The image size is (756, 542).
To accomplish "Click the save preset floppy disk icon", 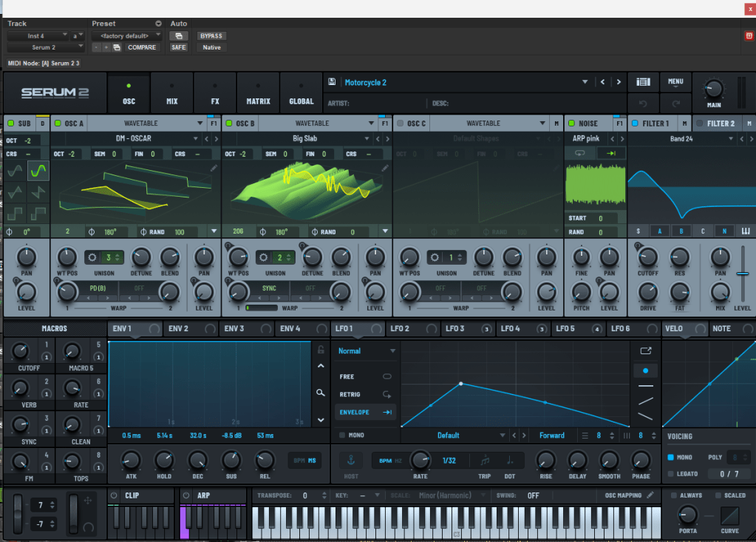I will point(333,82).
